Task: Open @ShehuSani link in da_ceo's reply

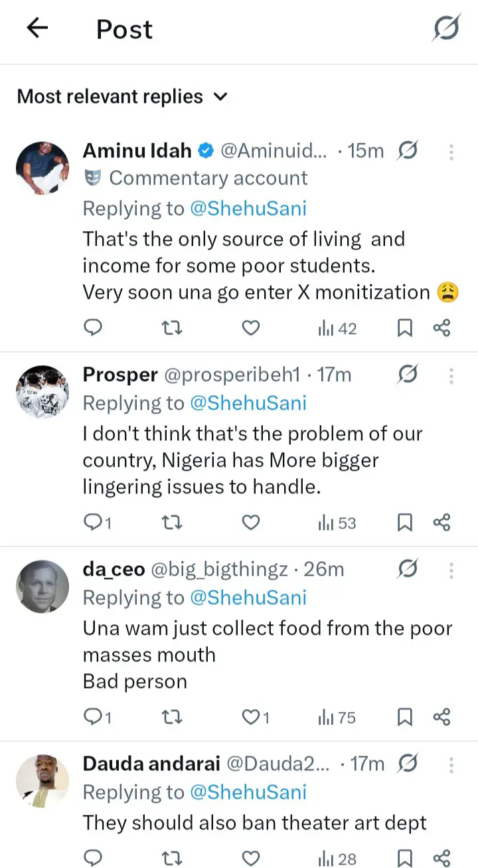Action: pos(248,598)
